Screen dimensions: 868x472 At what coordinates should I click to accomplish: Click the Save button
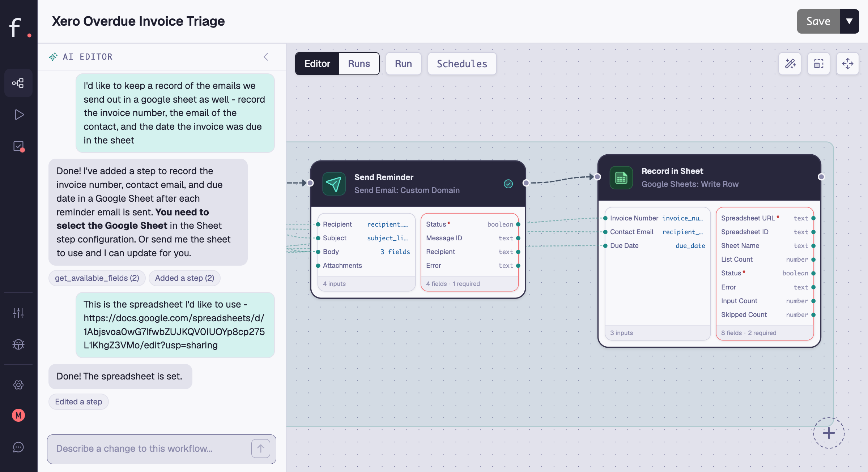[818, 21]
